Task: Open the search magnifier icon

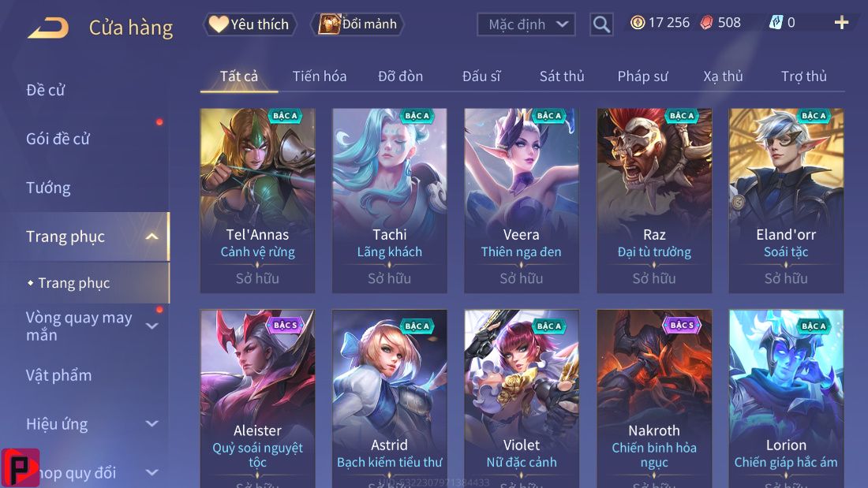Action: (x=601, y=24)
